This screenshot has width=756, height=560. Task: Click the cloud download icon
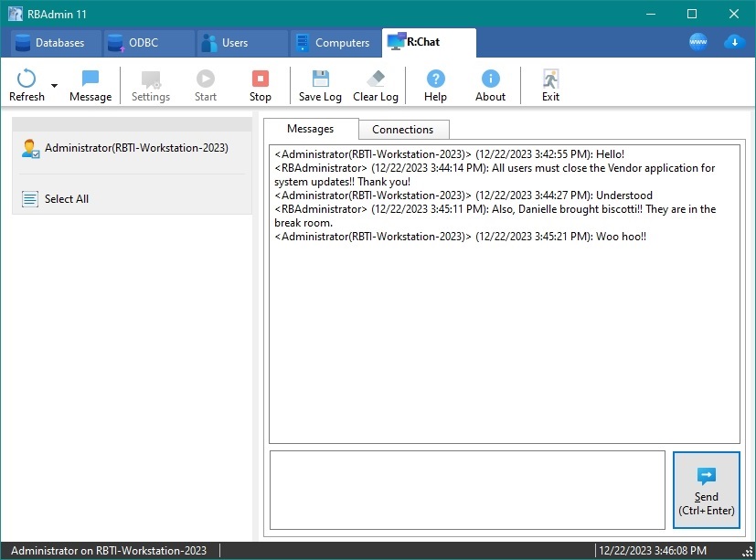tap(734, 42)
